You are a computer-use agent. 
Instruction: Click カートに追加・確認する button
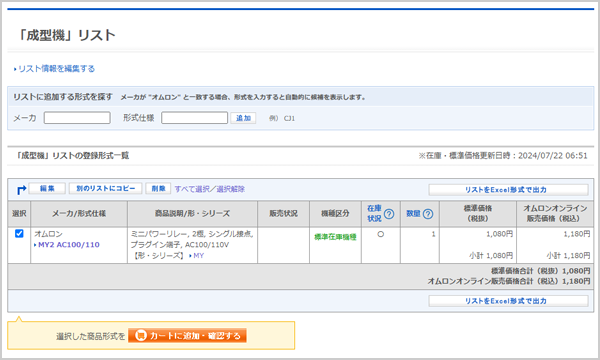pyautogui.click(x=187, y=336)
